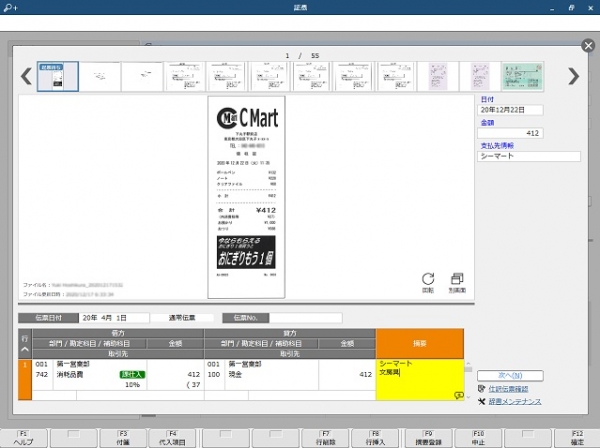Go to next thumbnails with right chevron

573,76
